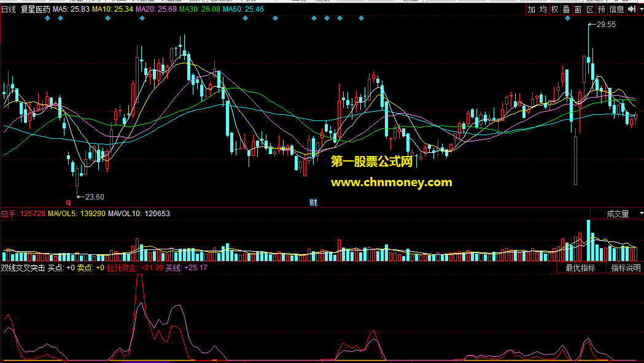The width and height of the screenshot is (644, 363).
Task: Open the 信息 info panel
Action: point(616,9)
